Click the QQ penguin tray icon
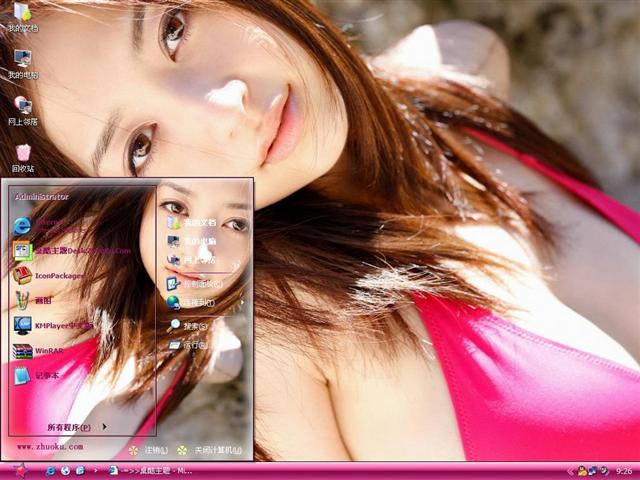The height and width of the screenshot is (480, 640). click(582, 471)
